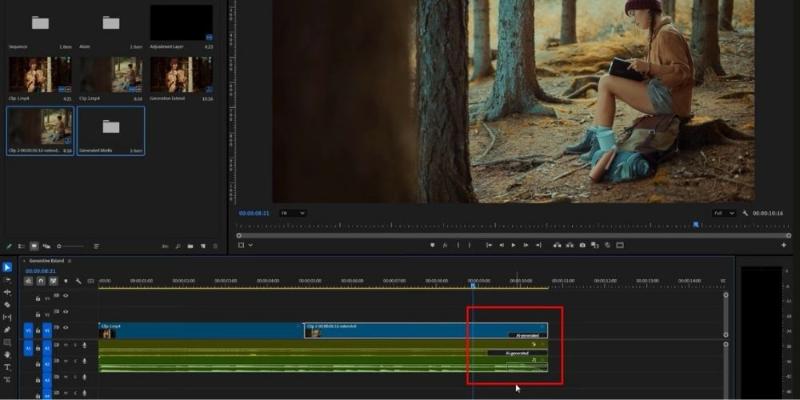This screenshot has height=400, width=800.
Task: Switch project panel to icon view
Action: (x=33, y=245)
